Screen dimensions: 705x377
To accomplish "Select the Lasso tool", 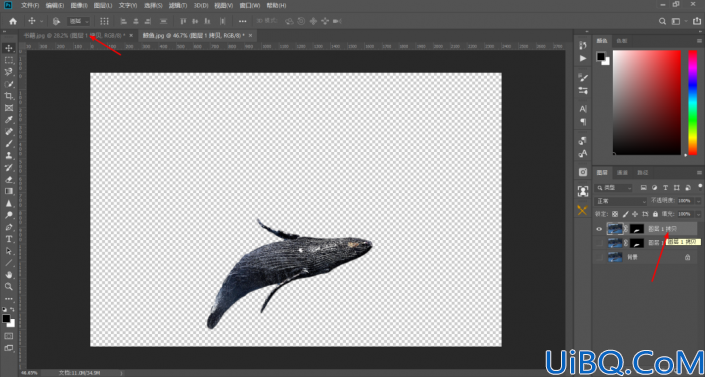I will point(9,72).
